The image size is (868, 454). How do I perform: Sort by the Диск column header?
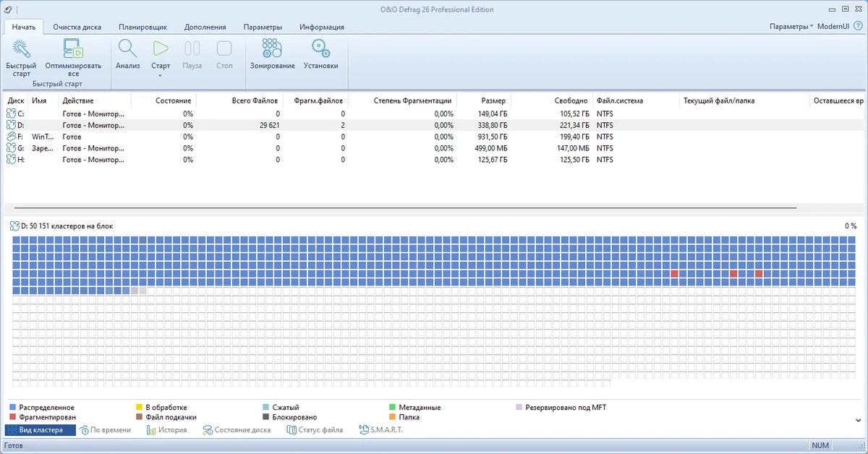click(16, 100)
